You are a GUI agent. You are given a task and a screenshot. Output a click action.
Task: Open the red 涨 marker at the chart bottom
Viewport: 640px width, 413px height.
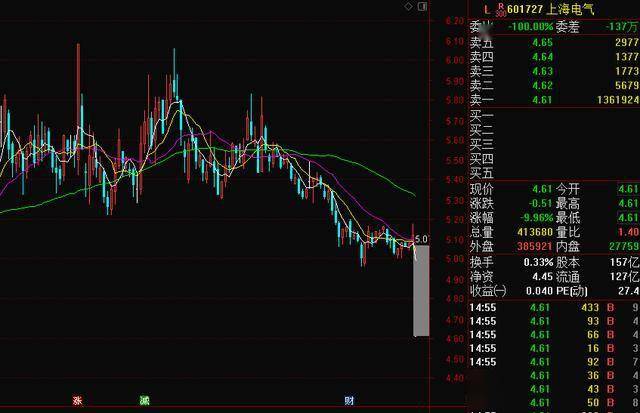[x=77, y=400]
